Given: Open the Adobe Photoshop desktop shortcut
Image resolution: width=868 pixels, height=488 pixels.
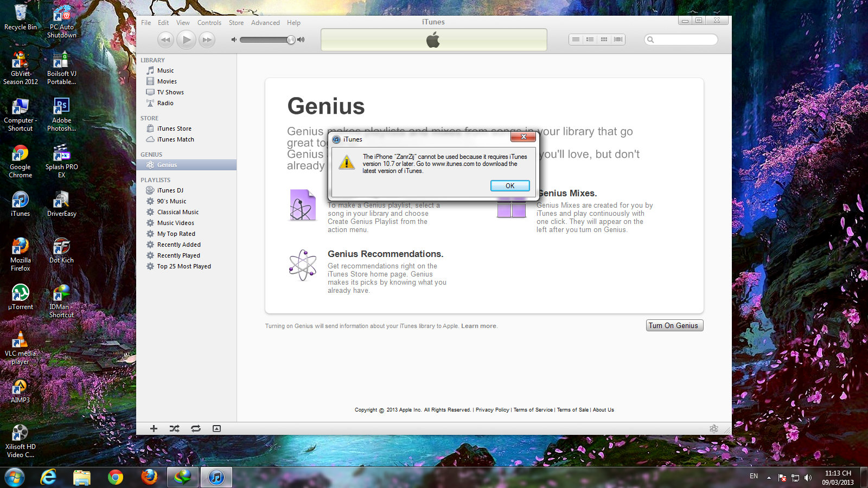Looking at the screenshot, I should [x=61, y=114].
